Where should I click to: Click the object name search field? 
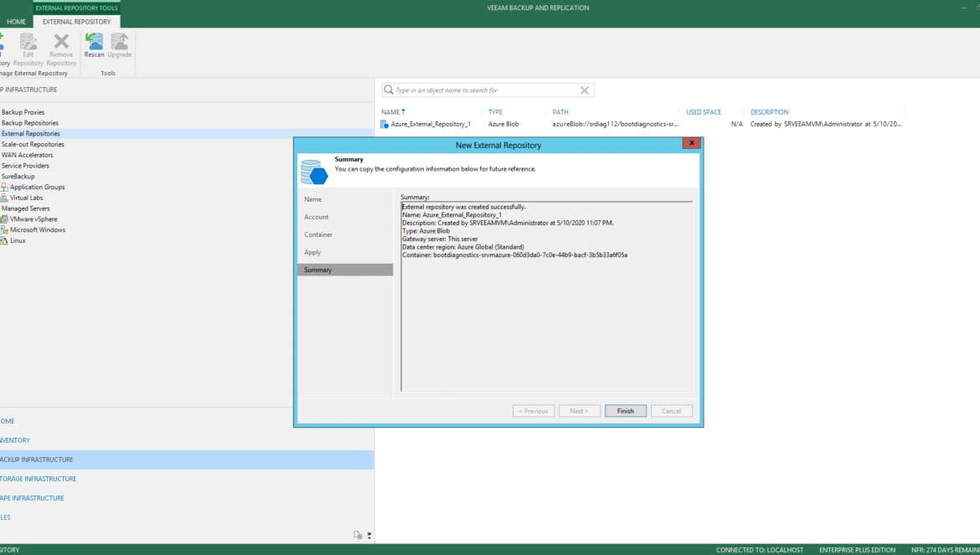coord(487,90)
